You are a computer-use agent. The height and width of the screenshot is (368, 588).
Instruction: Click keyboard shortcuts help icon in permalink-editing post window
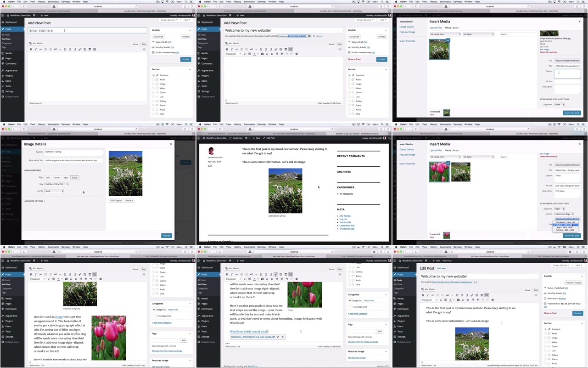click(x=297, y=54)
